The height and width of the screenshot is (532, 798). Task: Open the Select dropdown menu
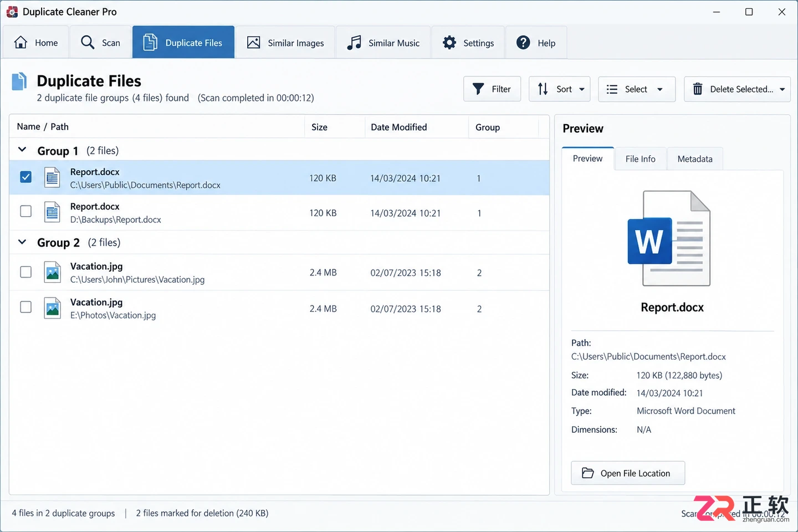coord(637,89)
